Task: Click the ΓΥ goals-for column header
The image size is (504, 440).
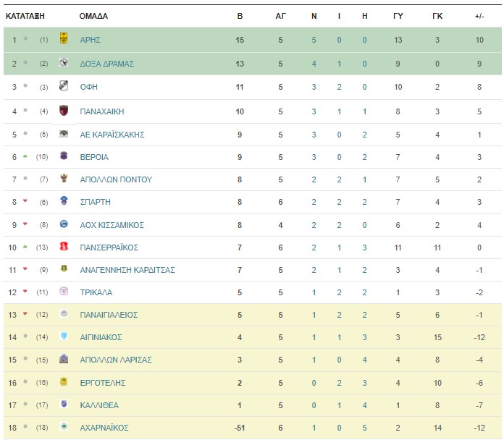Action: pos(398,16)
